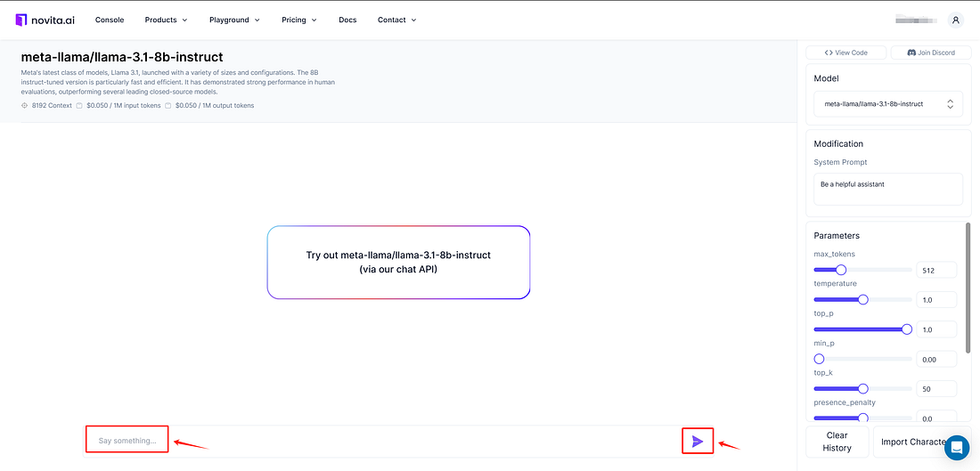
Task: Open the user account avatar icon
Action: (955, 20)
